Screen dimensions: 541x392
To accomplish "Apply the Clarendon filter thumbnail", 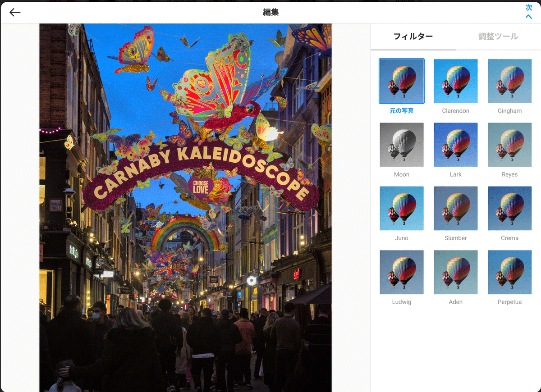I will click(x=456, y=81).
